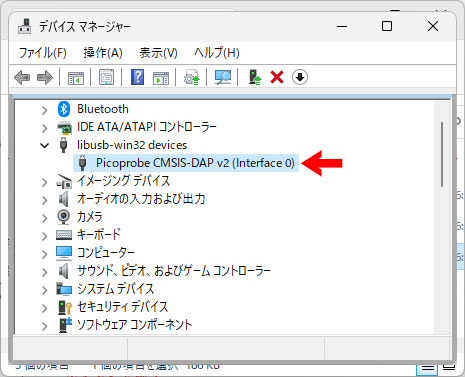Toggle the action pane toolbar icon
Image resolution: width=465 pixels, height=377 pixels.
161,78
